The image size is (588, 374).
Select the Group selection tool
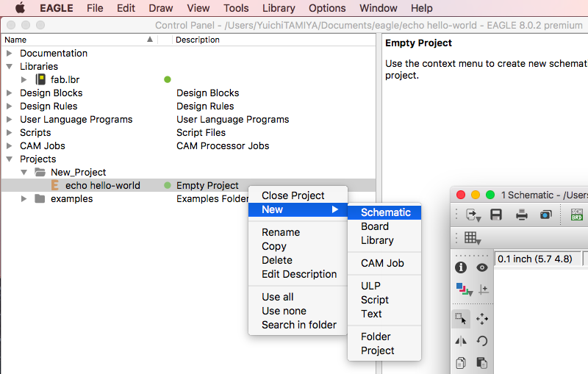coord(461,319)
